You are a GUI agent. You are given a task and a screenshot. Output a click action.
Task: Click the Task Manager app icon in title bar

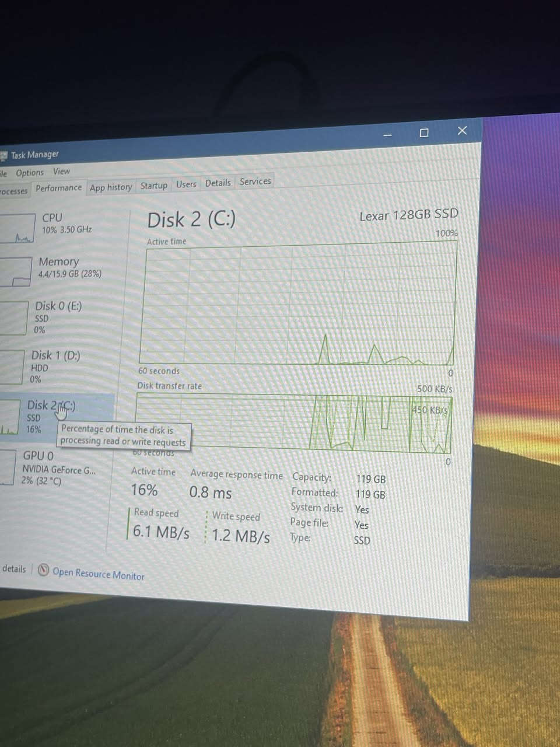3,155
